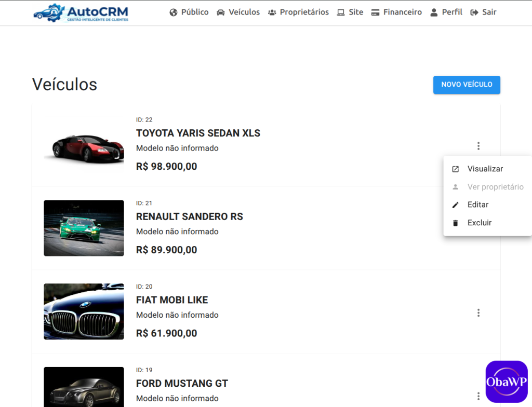Viewport: 532px width, 407px height.
Task: Click the Fiat Mobi Like car photo
Action: (84, 311)
